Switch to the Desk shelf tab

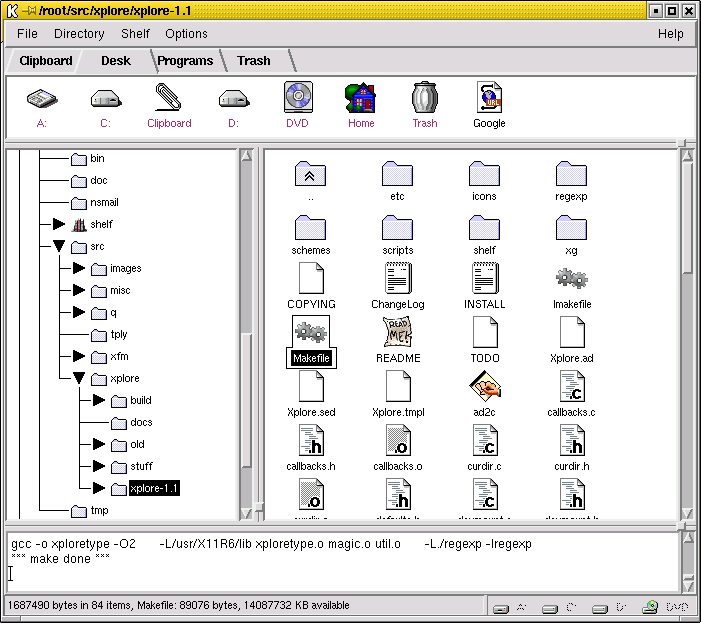pos(116,61)
